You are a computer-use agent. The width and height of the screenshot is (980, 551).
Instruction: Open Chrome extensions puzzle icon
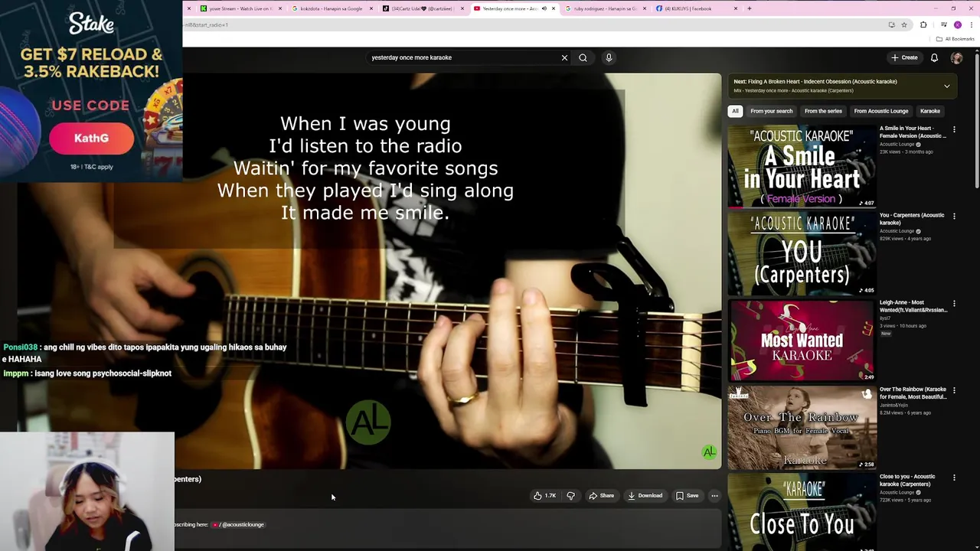click(923, 24)
